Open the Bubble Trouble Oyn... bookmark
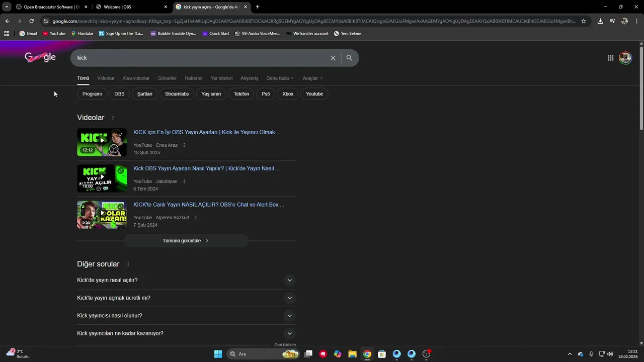This screenshot has width=644, height=362. click(173, 33)
